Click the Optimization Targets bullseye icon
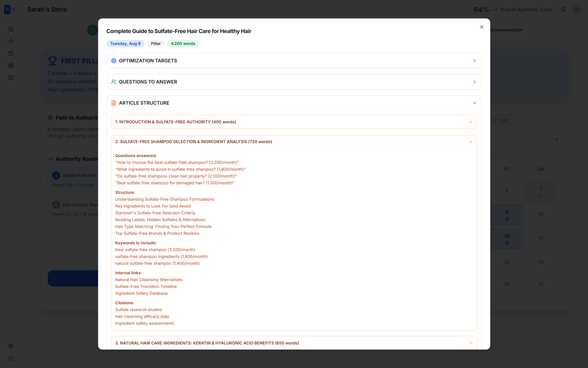Image resolution: width=588 pixels, height=368 pixels. 114,61
